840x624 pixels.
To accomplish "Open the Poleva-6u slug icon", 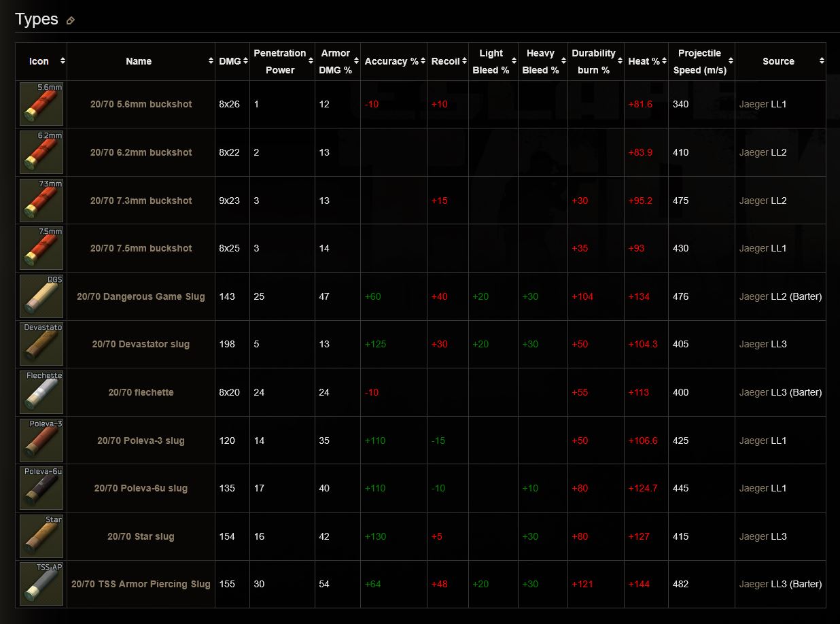I will pyautogui.click(x=41, y=488).
